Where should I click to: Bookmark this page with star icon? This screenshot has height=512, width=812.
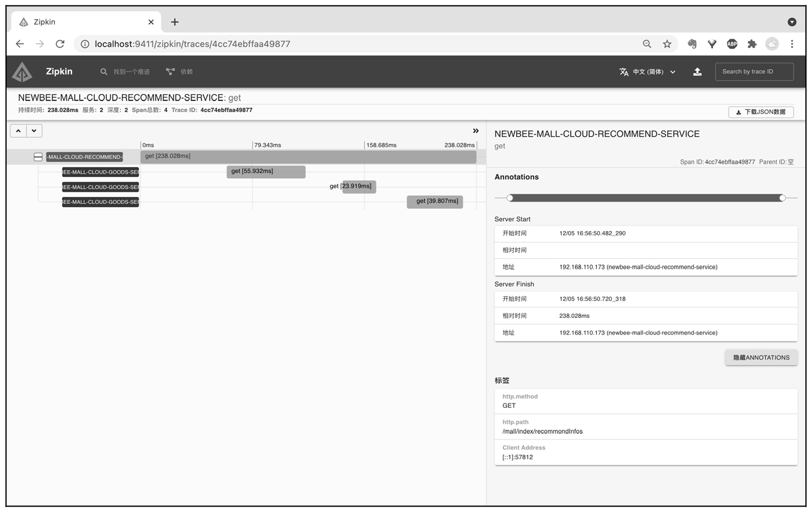(667, 44)
